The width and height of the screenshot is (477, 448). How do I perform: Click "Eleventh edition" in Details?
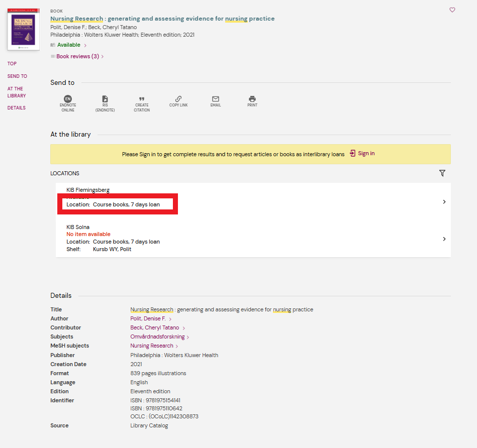(150, 391)
